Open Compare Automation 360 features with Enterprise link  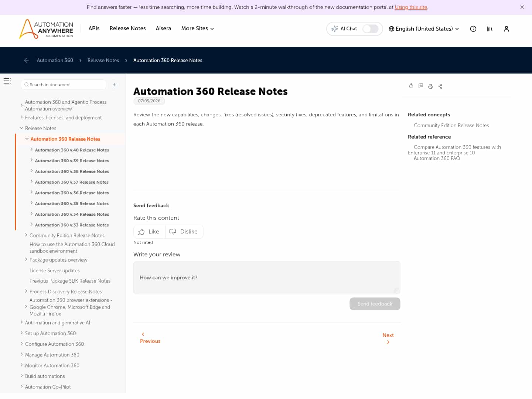click(x=454, y=150)
